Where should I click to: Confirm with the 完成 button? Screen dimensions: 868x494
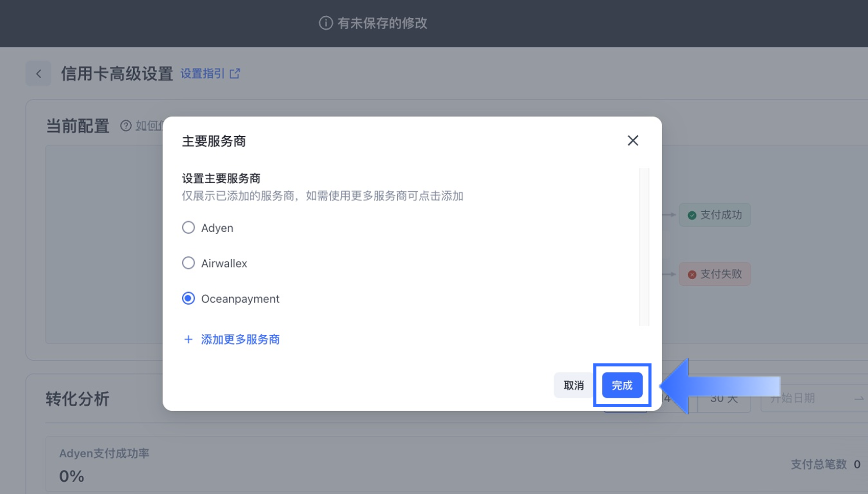pos(622,385)
